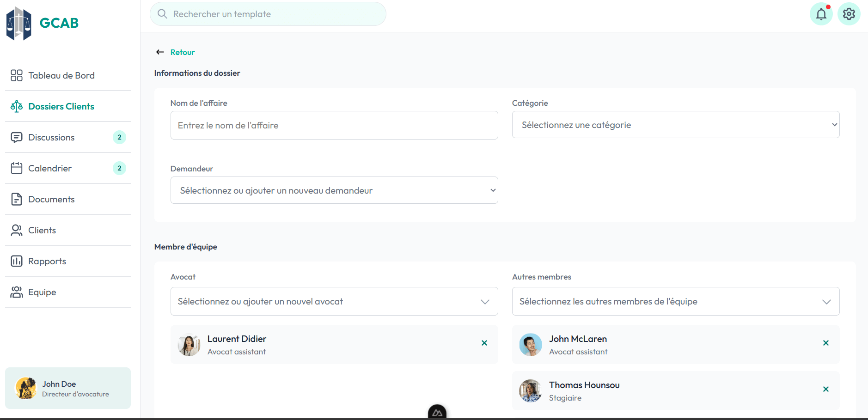
Task: Open the notifications bell
Action: point(821,14)
